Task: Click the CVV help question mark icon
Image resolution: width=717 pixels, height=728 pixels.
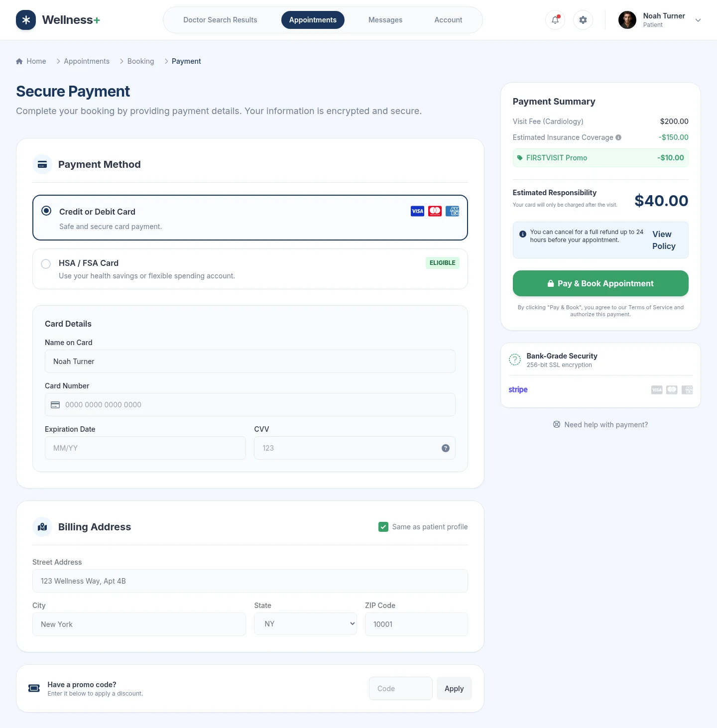Action: click(x=445, y=448)
